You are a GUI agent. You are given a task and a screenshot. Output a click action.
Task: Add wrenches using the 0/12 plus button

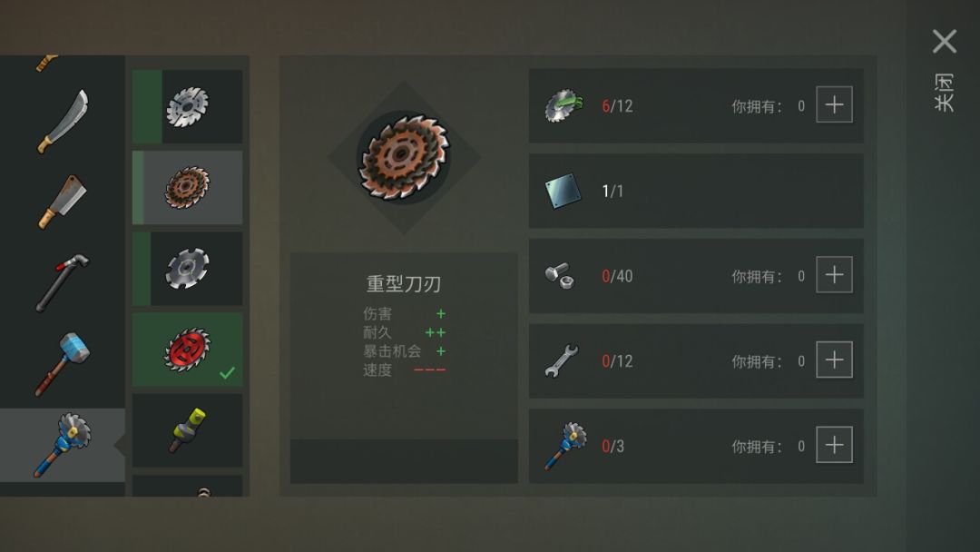pyautogui.click(x=835, y=360)
